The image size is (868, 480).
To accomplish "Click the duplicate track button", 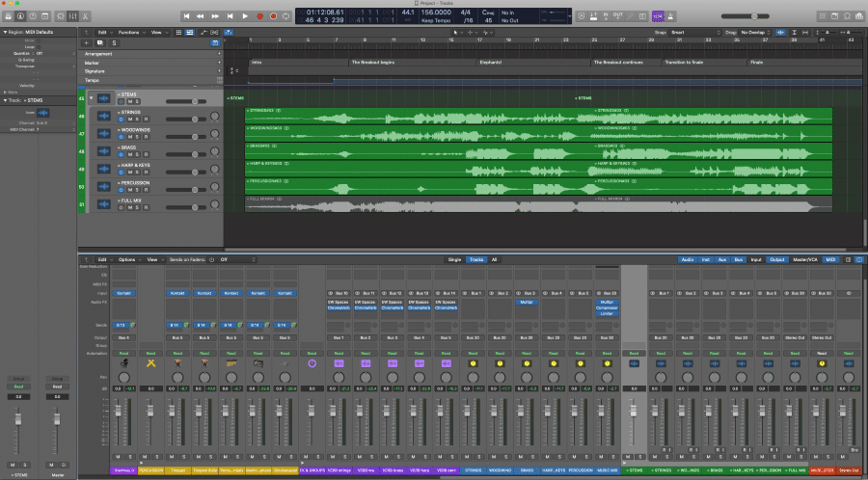I will point(100,42).
